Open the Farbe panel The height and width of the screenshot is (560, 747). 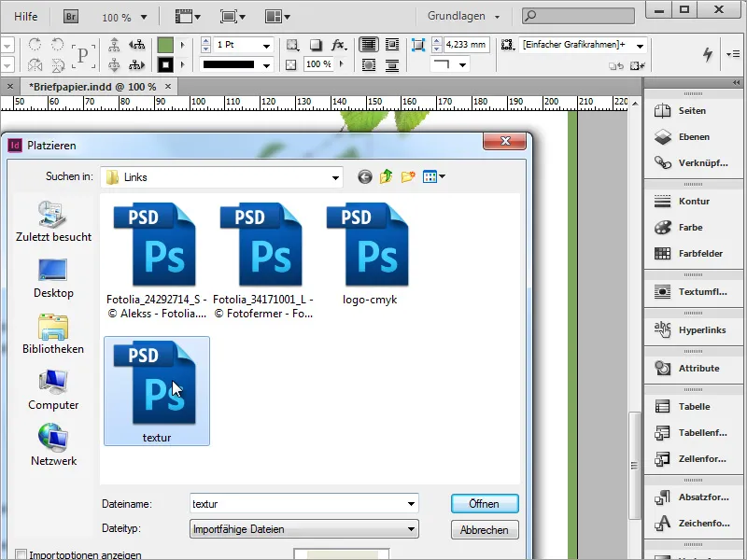692,228
